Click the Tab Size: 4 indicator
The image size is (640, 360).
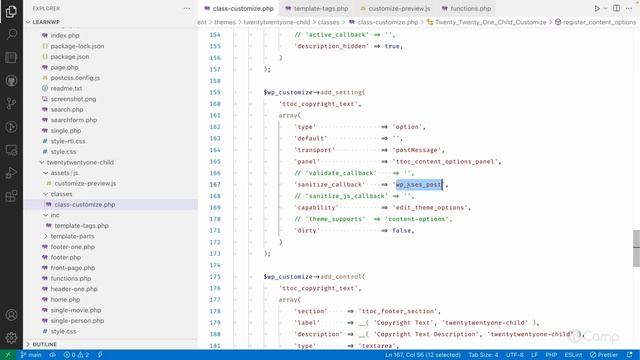click(x=484, y=355)
